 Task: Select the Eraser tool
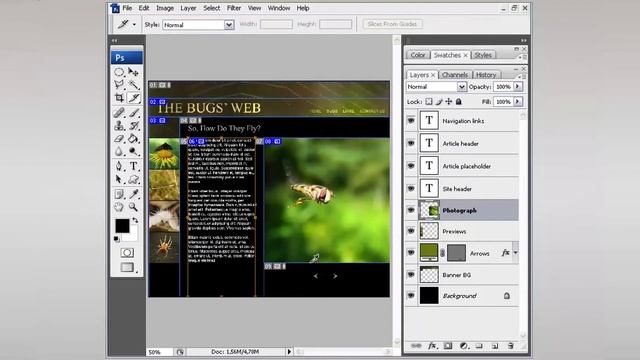click(119, 138)
